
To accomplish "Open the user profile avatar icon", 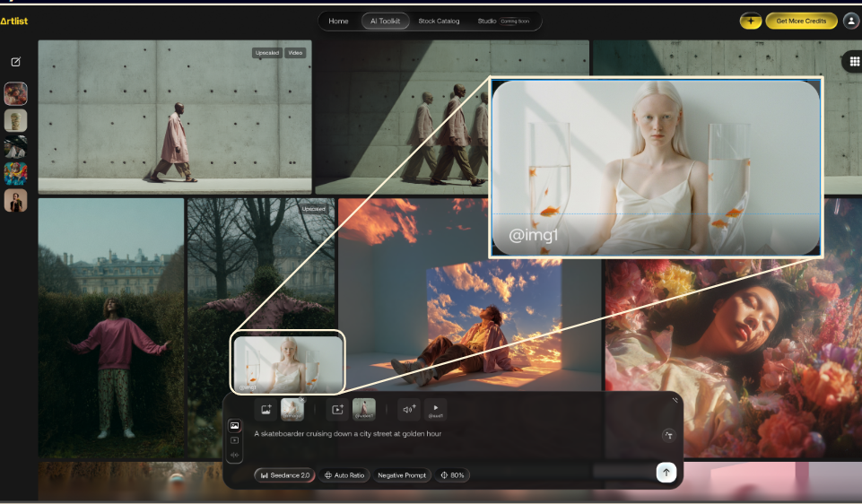I will tap(851, 21).
